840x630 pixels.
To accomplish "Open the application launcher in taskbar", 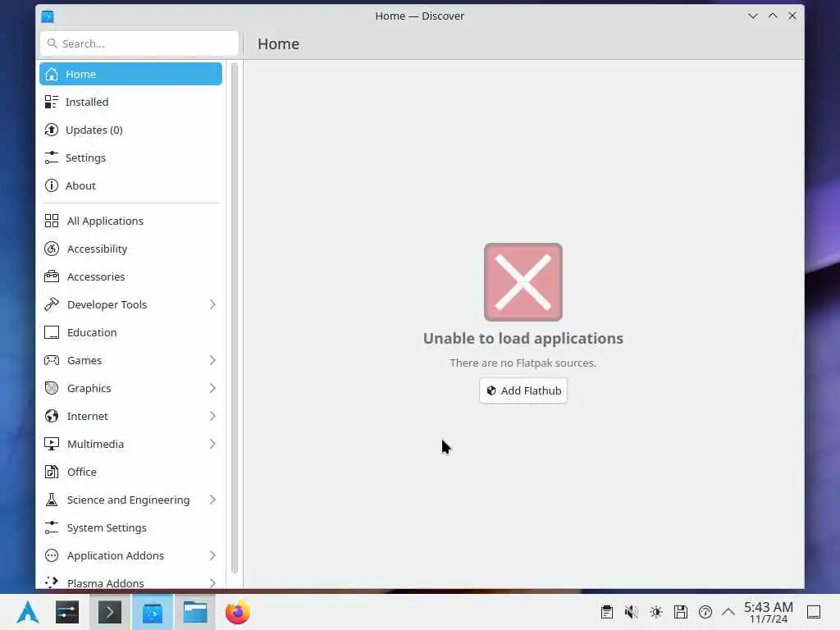I will [27, 612].
